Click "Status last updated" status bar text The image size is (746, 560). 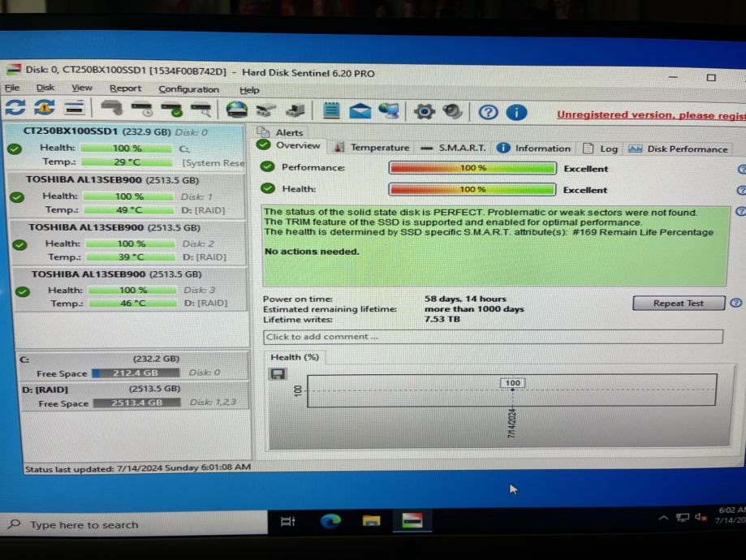coord(137,468)
